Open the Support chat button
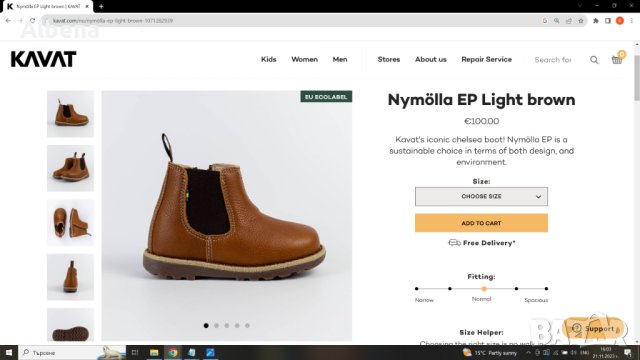Screen dimensions: 640x360 [x=594, y=329]
